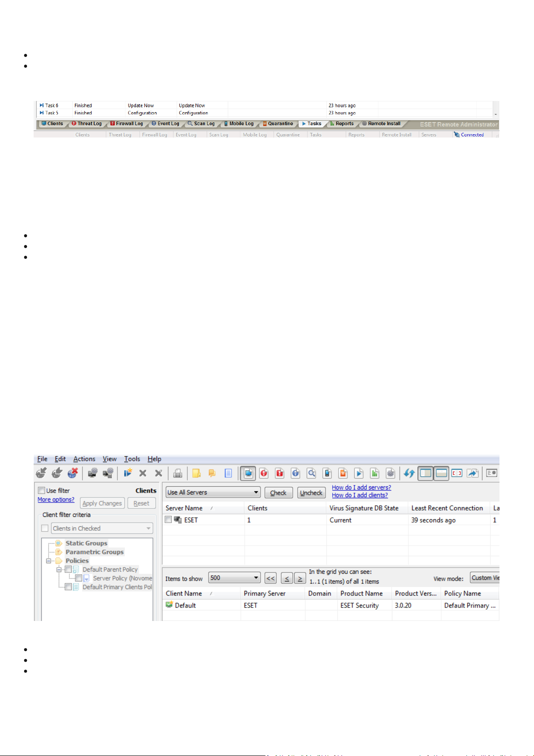Check the Server Policy checkbox
Image resolution: width=534 pixels, height=756 pixels.
click(x=78, y=578)
